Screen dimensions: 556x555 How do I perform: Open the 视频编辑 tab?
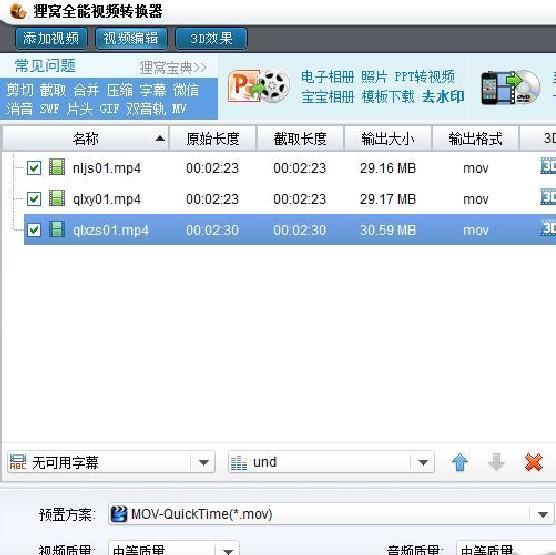tap(131, 38)
